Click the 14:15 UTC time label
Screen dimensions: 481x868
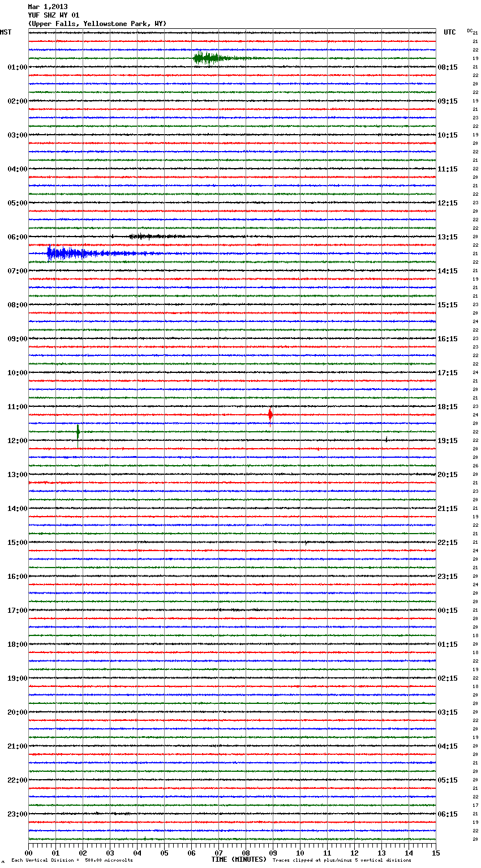click(448, 271)
